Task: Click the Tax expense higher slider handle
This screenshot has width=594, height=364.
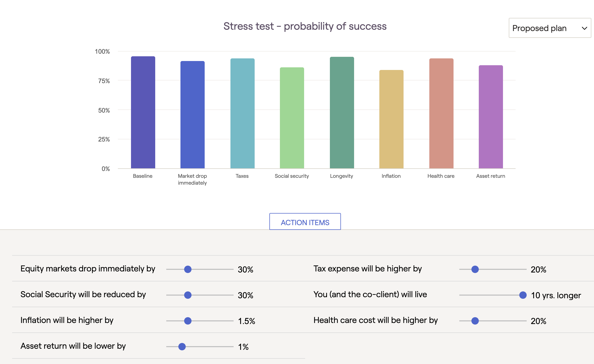Action: [475, 269]
